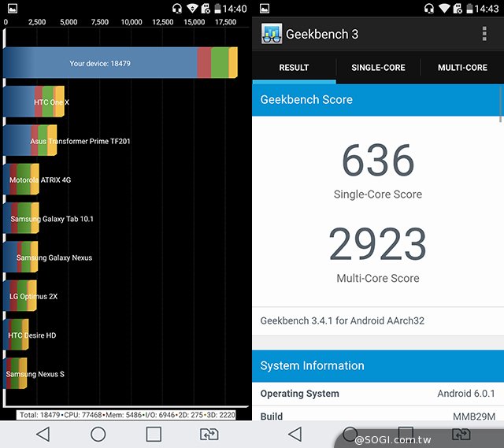Tap the red segment of your device bar

[x=204, y=63]
